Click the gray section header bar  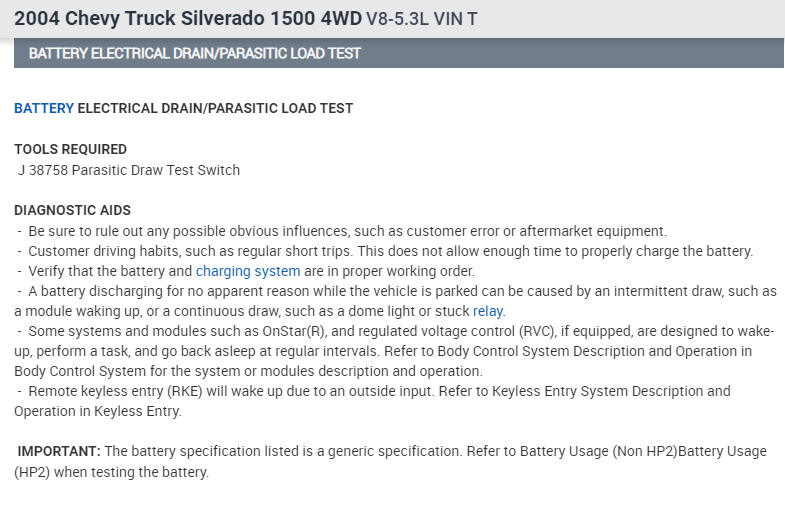(398, 53)
